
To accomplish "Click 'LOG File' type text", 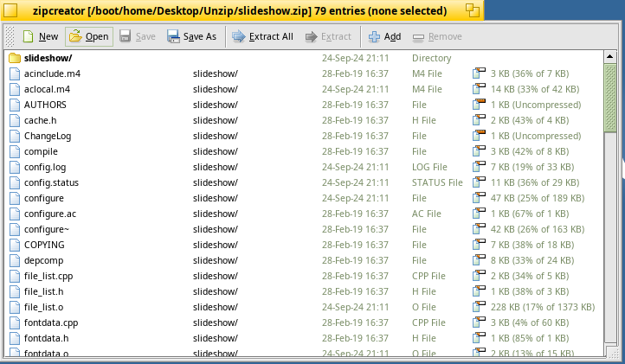I will [429, 167].
